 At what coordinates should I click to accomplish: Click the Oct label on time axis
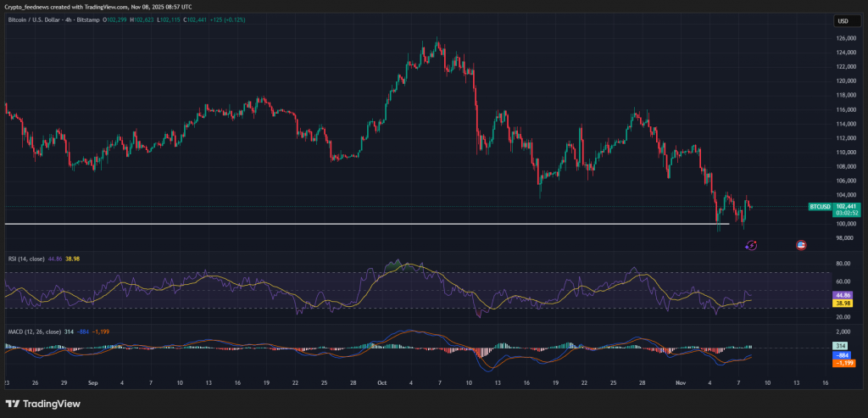point(381,383)
